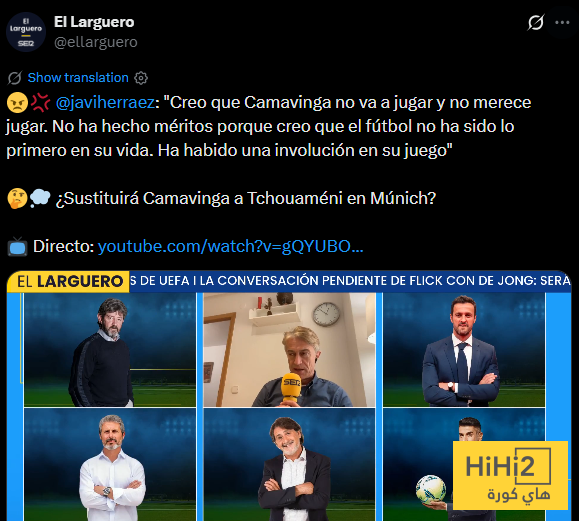
Task: Click Show translation link
Action: point(78,78)
